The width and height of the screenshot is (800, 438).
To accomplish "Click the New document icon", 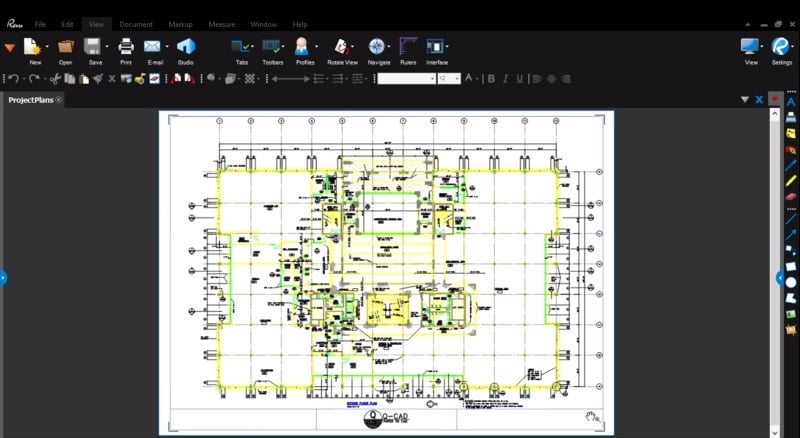I will tap(33, 46).
